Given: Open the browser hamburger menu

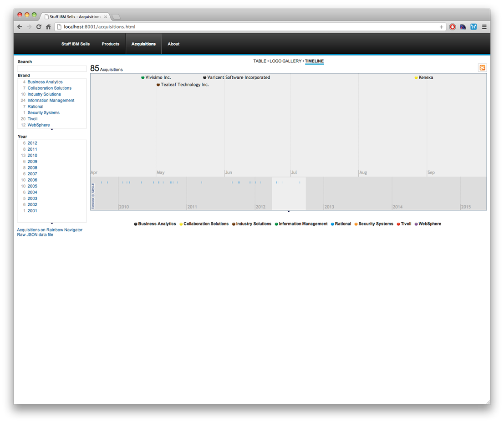Looking at the screenshot, I should [x=484, y=27].
